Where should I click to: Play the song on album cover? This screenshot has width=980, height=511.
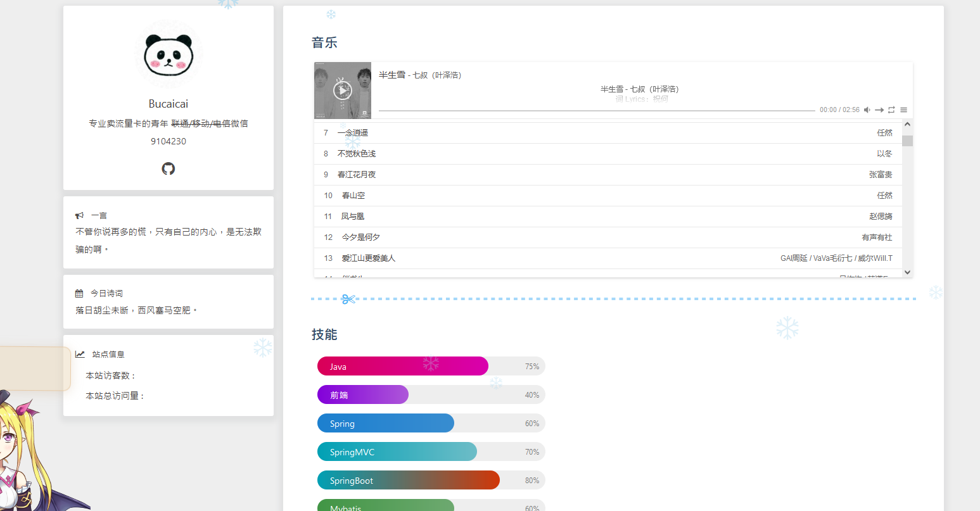[x=342, y=91]
